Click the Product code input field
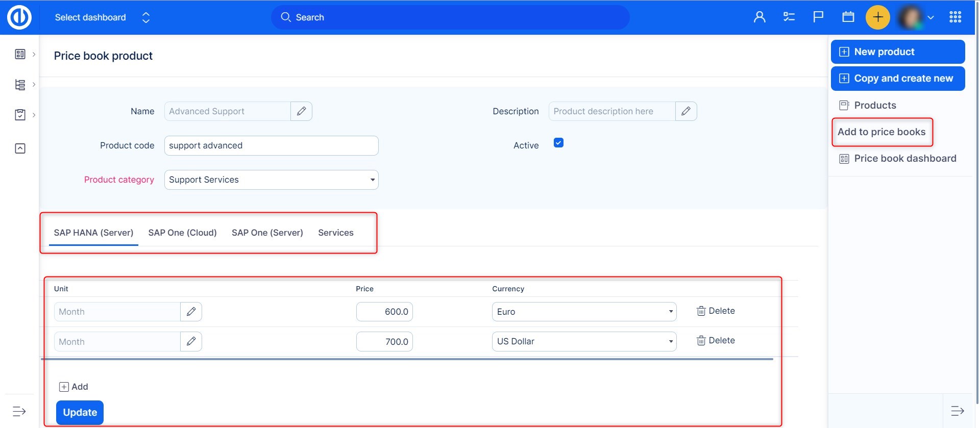This screenshot has height=428, width=980. click(271, 146)
